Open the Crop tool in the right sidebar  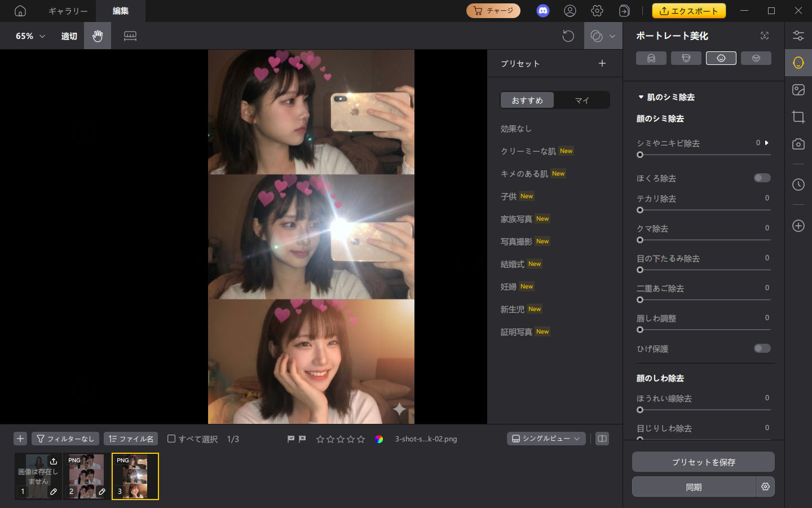coord(798,117)
